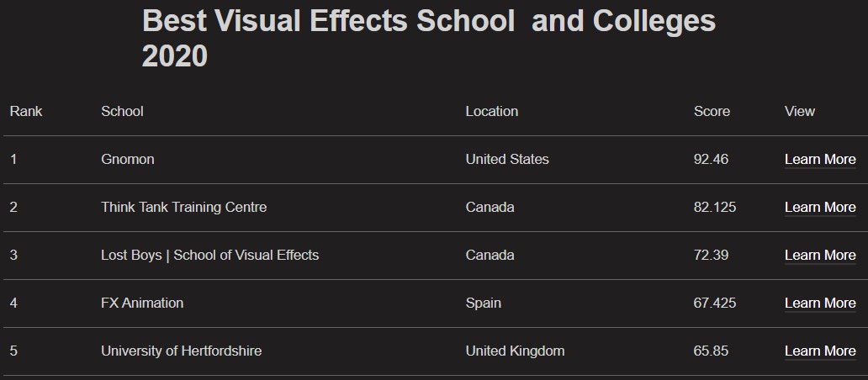Viewport: 868px width, 380px height.
Task: Select the University of Hertfordshire name
Action: point(182,351)
